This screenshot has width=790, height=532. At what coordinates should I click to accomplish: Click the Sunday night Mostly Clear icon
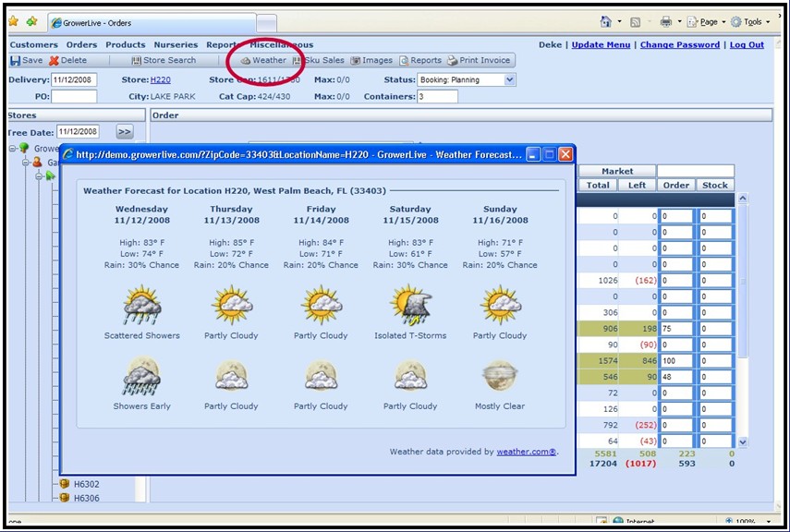(x=500, y=376)
